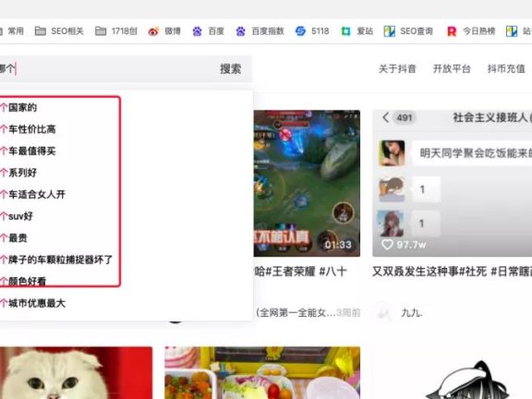The width and height of the screenshot is (532, 399).
Task: Open the SEO查询 bookmark
Action: 408,31
